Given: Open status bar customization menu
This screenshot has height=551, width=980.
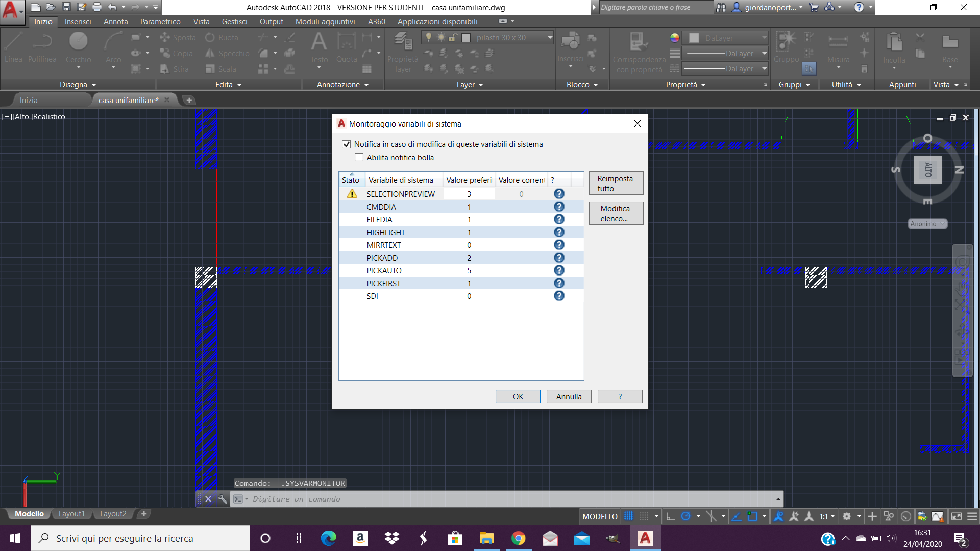Looking at the screenshot, I should coord(972,516).
